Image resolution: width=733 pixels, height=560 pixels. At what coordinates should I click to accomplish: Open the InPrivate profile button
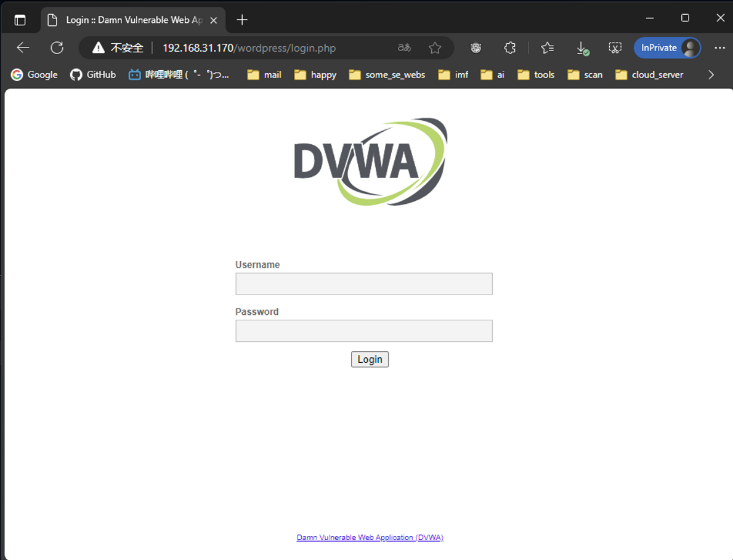667,48
